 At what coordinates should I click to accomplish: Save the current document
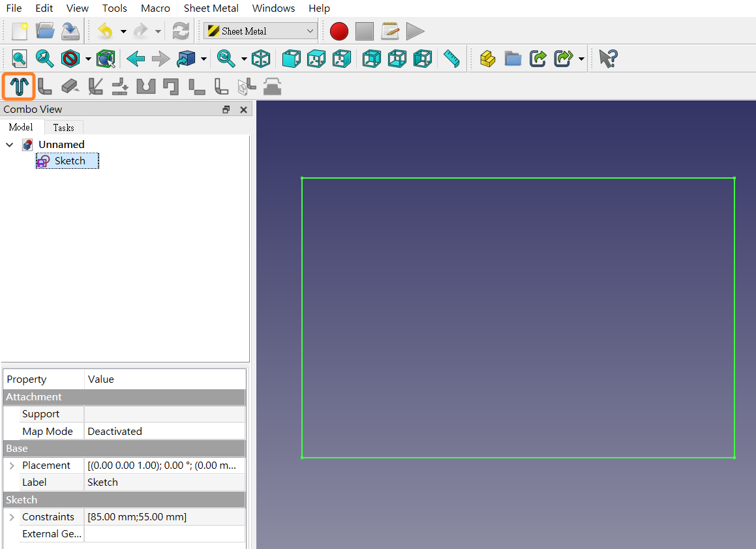pyautogui.click(x=70, y=31)
